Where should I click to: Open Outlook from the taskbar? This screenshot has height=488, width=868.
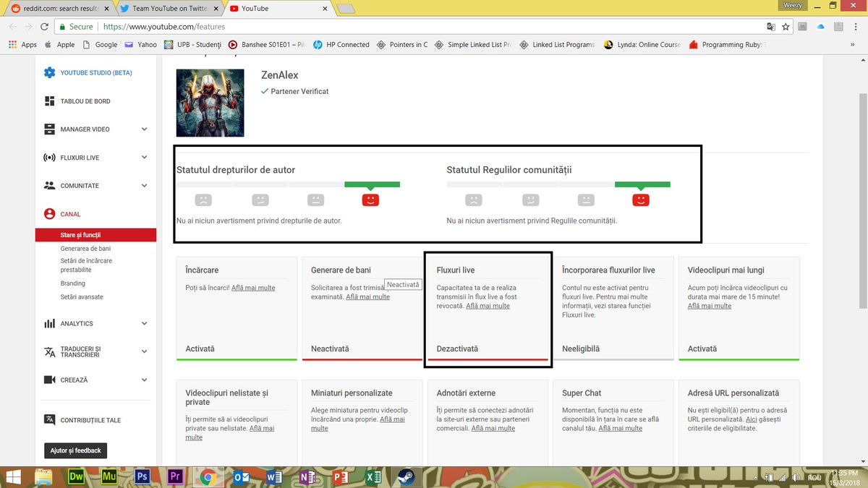[x=241, y=477]
